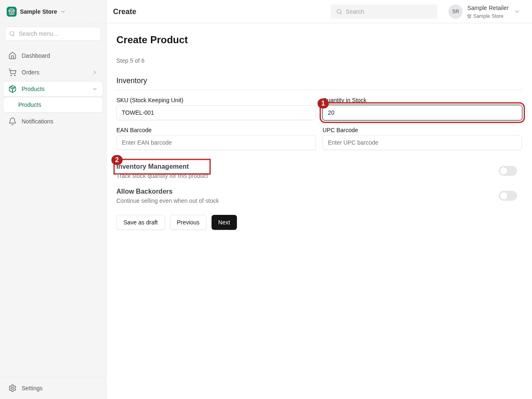Go to Notifications in the sidebar
The width and height of the screenshot is (532, 399).
(53, 121)
